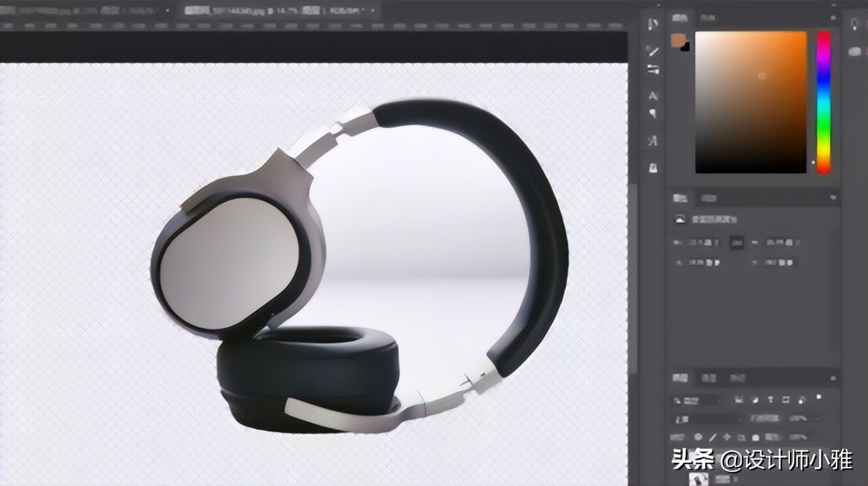This screenshot has height=486, width=868.
Task: Click lock position move icon in Layers
Action: coord(727,437)
